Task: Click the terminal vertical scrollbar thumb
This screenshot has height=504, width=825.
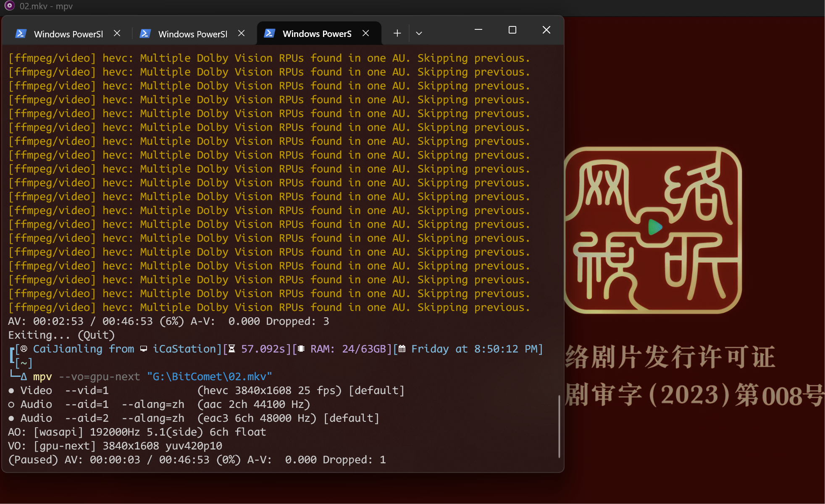Action: click(x=559, y=426)
